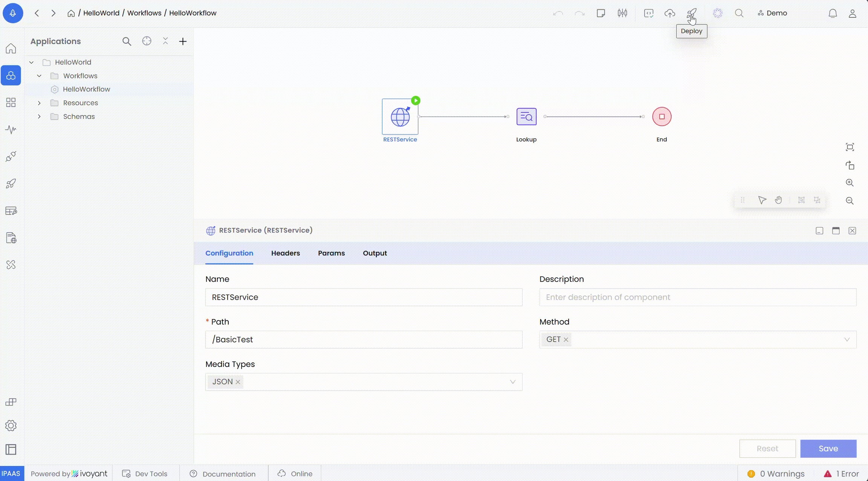
Task: Expand the Resources folder
Action: pos(39,103)
